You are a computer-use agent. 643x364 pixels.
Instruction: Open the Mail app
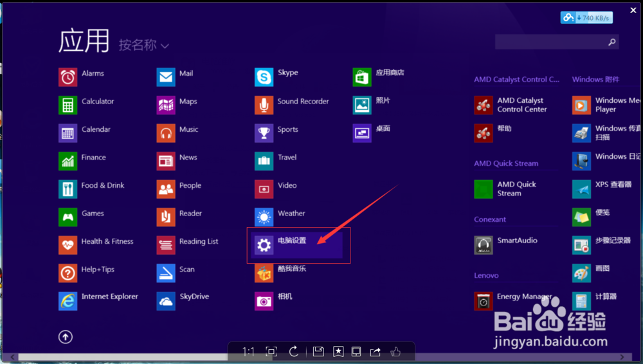click(x=175, y=77)
